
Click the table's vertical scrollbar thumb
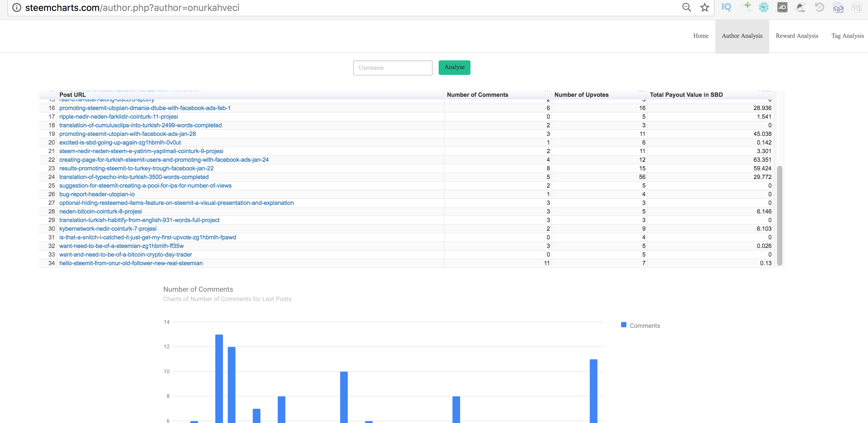[x=779, y=215]
